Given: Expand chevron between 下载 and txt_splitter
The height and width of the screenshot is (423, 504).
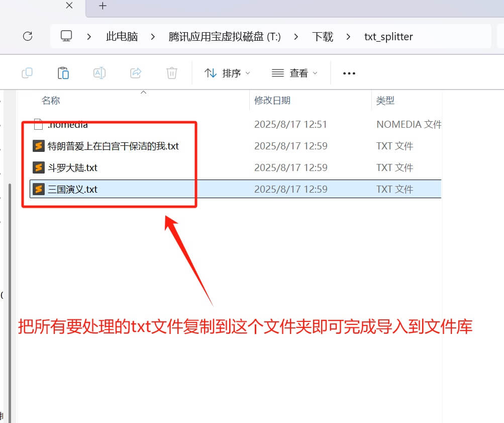Looking at the screenshot, I should pos(349,37).
